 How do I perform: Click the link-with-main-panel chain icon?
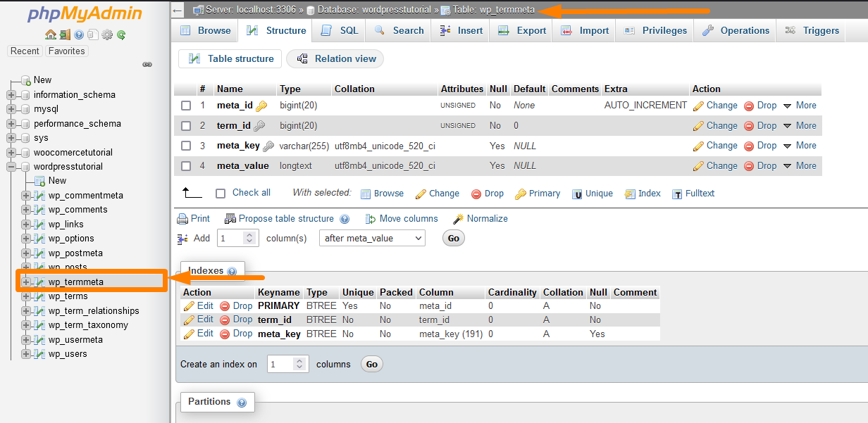tap(147, 64)
